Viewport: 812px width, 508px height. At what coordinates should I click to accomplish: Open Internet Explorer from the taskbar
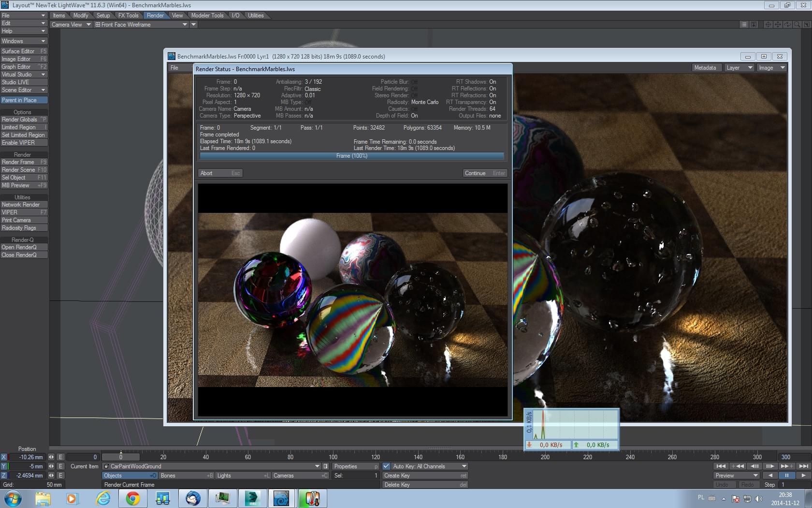point(103,498)
